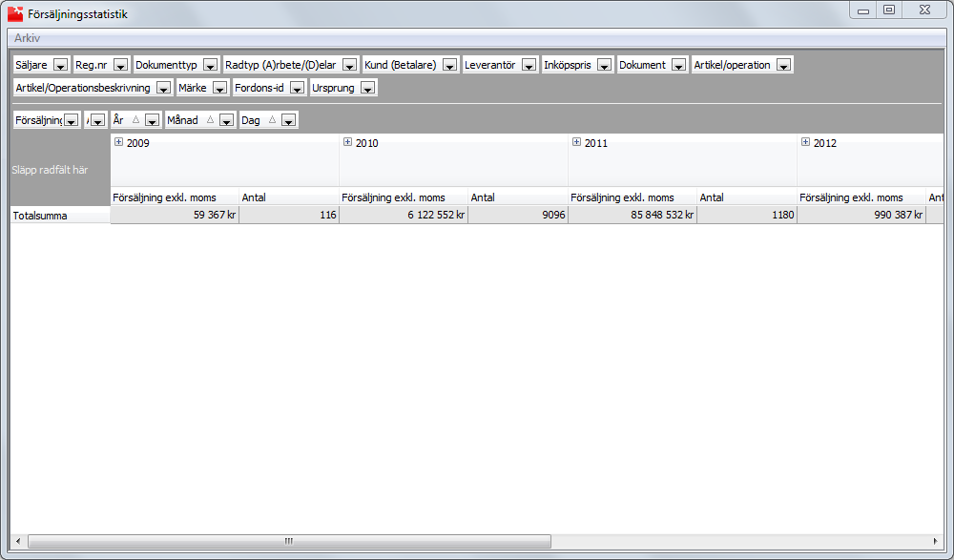Click Försäljning exkl. moms header under 2009

[175, 197]
